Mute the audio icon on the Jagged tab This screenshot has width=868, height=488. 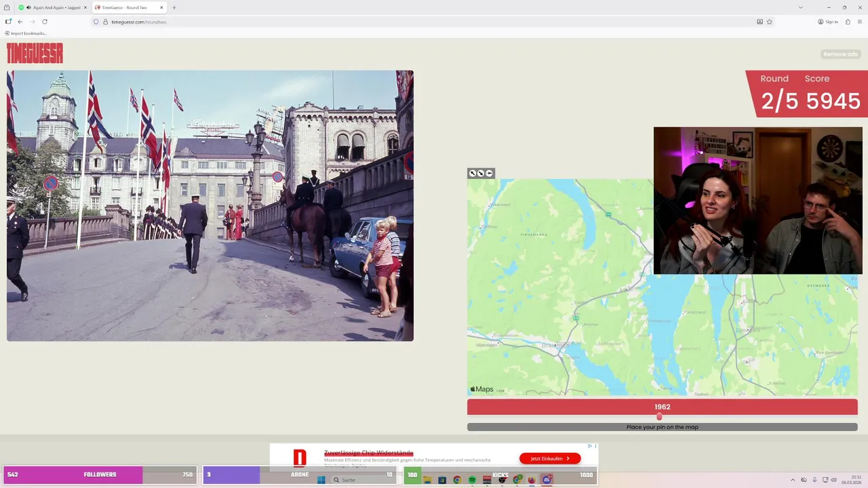point(28,7)
